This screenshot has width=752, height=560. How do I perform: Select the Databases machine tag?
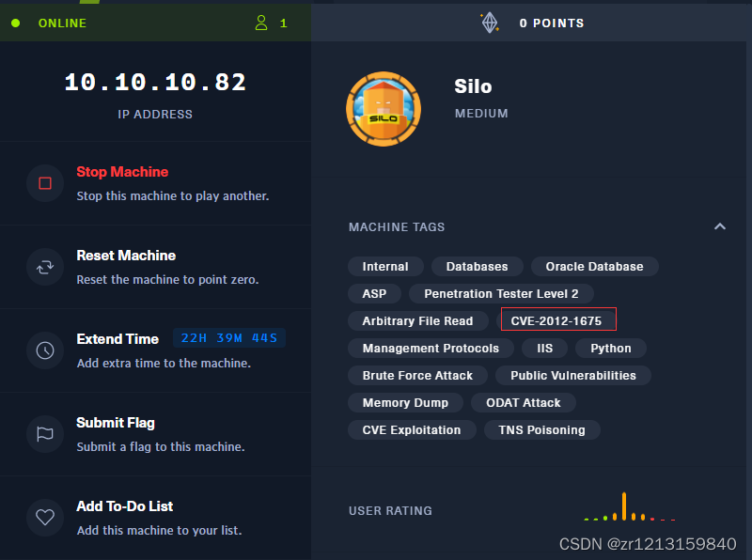(x=478, y=267)
